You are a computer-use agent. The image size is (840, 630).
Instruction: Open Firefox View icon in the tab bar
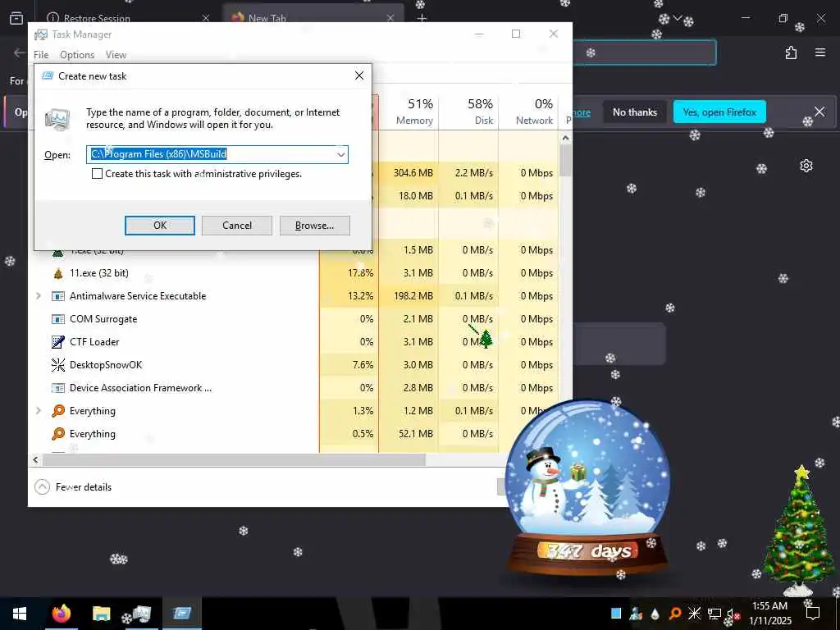pos(16,18)
